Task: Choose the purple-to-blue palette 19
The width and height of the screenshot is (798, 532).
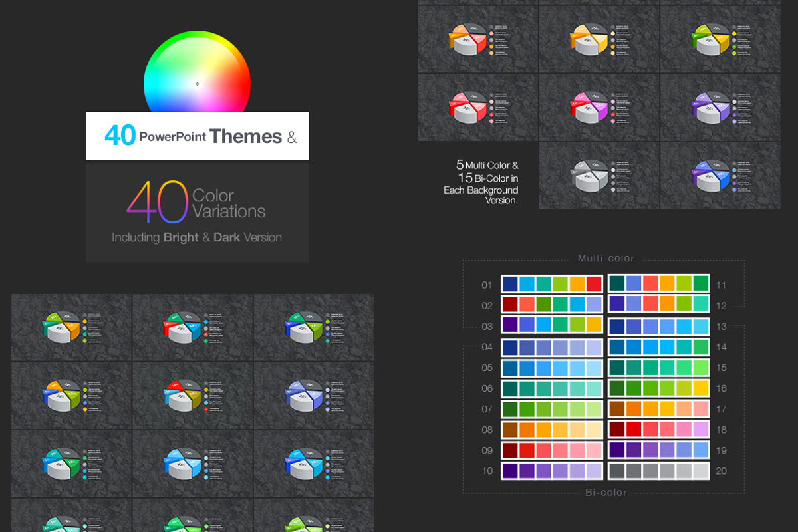Action: coord(659,450)
